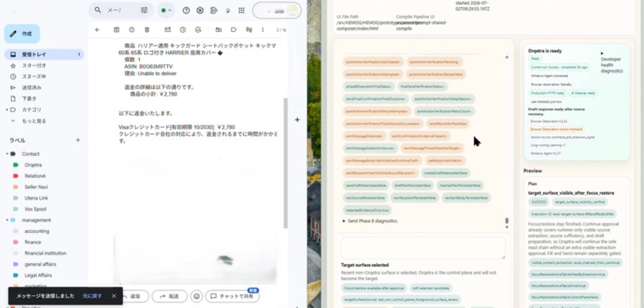Screen dimensions: 644x308
Task: Open the search options filter icon
Action: (144, 10)
